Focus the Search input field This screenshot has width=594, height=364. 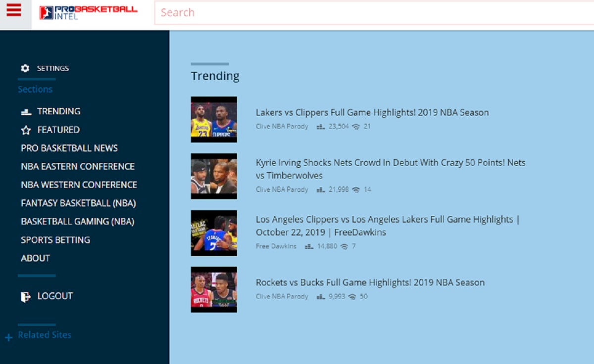[x=374, y=13]
